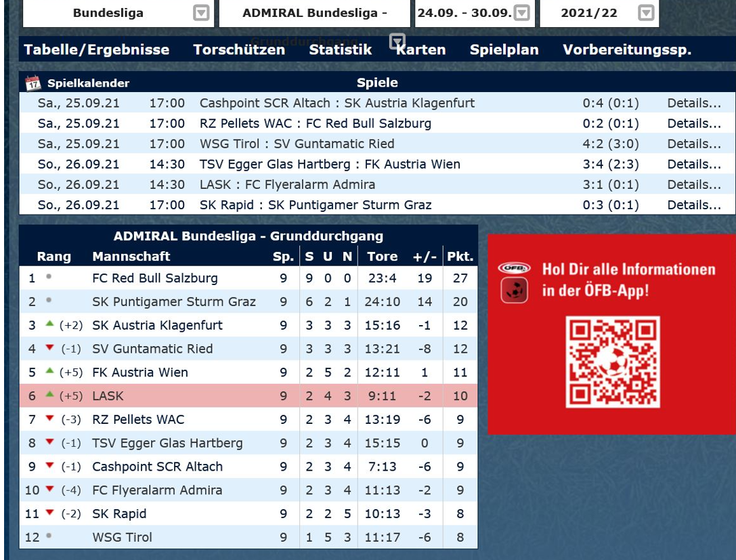Open the ADMIRAL Bundesliga competition dropdown
Image resolution: width=736 pixels, height=560 pixels.
314,13
